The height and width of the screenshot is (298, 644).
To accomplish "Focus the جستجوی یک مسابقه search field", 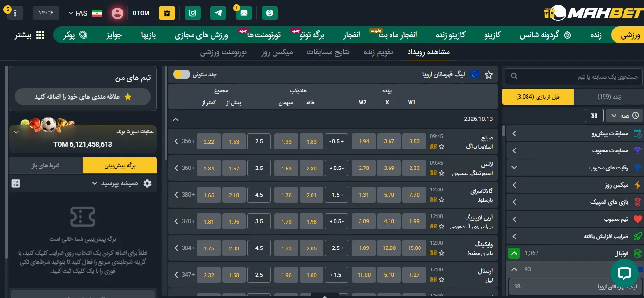I will 573,76.
